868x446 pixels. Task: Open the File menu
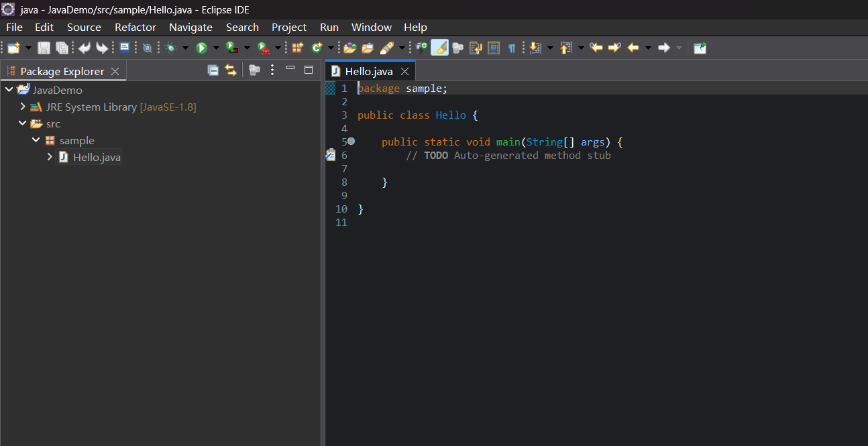click(x=14, y=27)
